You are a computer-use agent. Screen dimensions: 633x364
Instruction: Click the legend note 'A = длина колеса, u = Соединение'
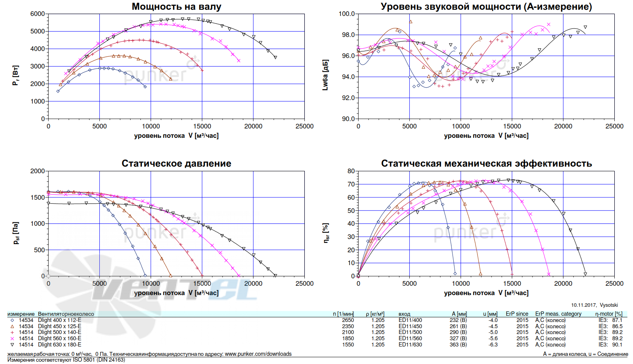(585, 354)
